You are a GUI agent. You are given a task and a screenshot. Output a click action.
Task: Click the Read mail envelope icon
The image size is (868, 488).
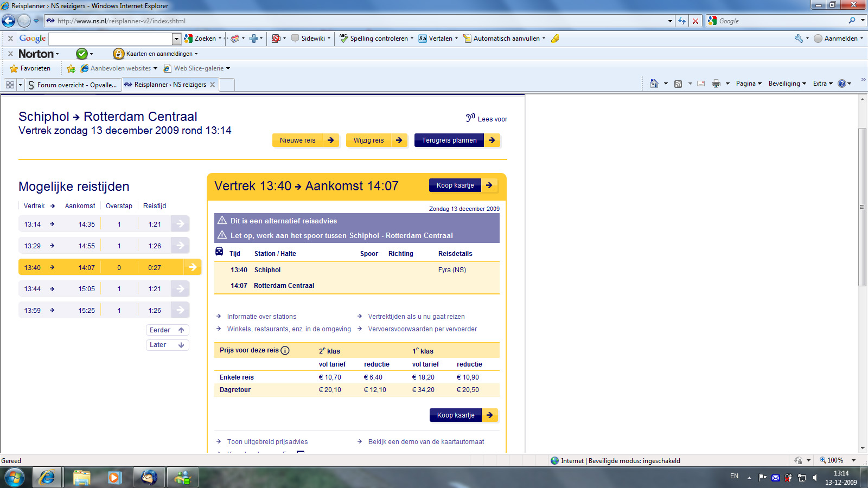pos(701,84)
